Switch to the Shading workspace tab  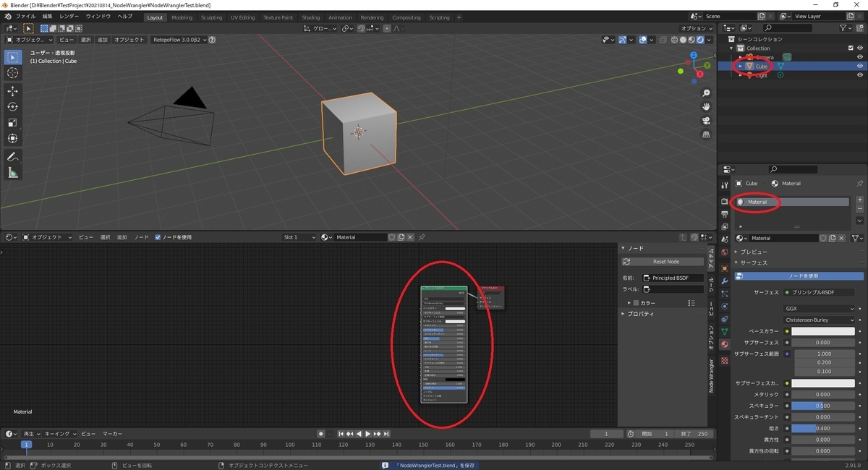point(310,17)
